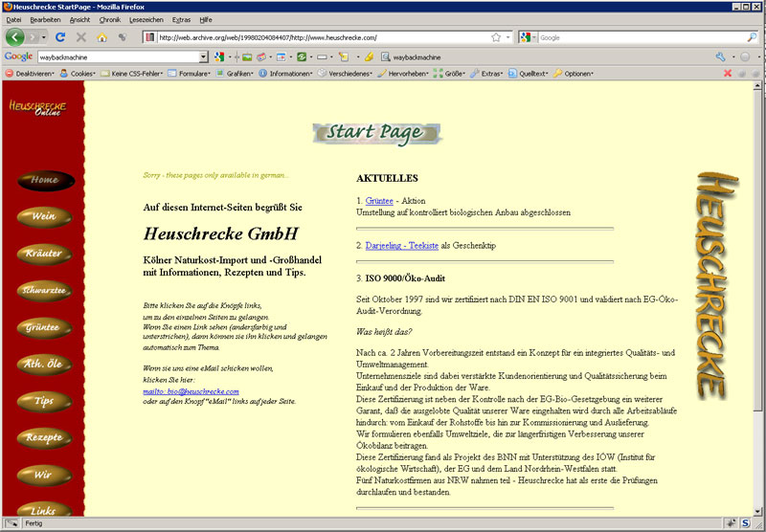Screen dimensions: 766x532
Task: Reload the page with the blue refresh icon
Action: click(60, 37)
